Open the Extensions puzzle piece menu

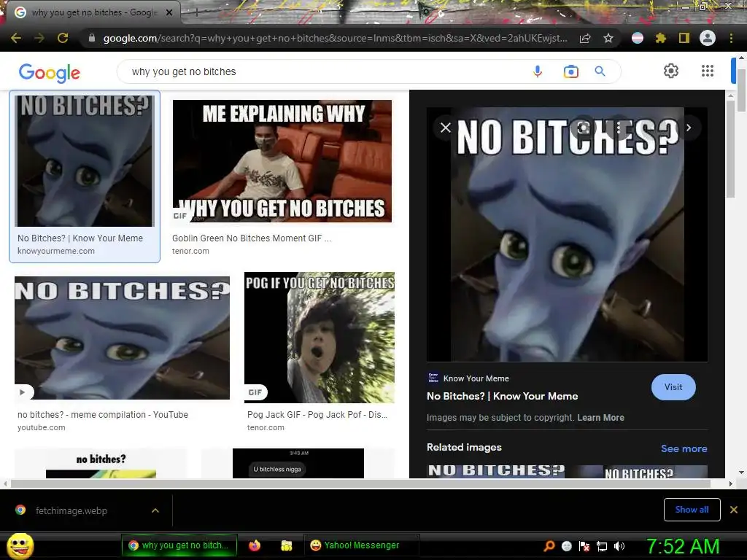661,38
